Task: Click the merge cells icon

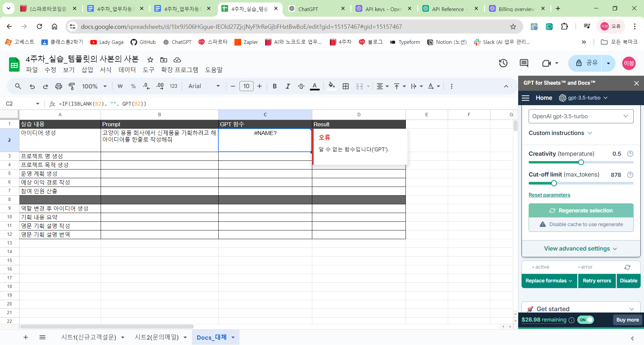Action: [360, 86]
